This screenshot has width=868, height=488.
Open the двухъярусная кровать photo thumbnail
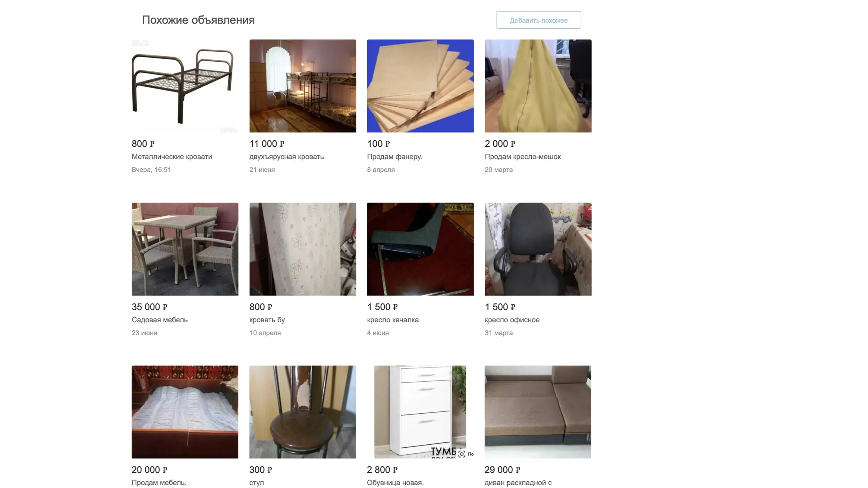tap(303, 86)
